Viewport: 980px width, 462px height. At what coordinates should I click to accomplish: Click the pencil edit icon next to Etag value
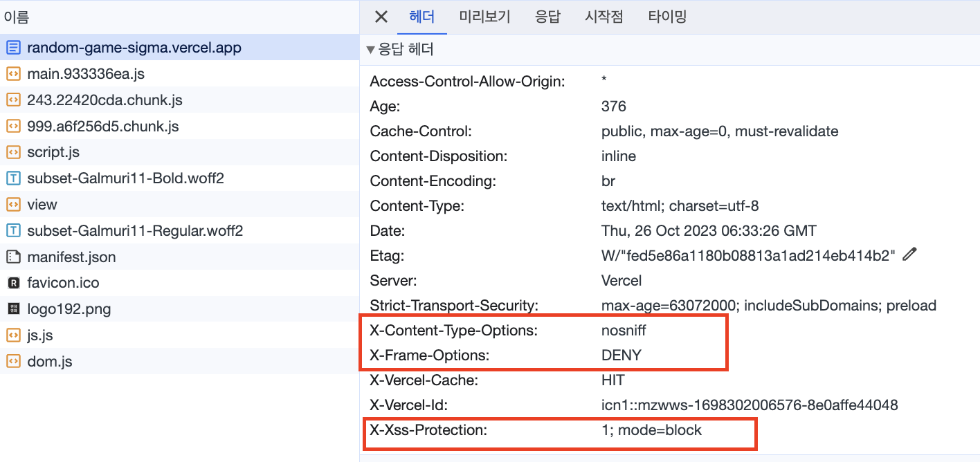909,255
